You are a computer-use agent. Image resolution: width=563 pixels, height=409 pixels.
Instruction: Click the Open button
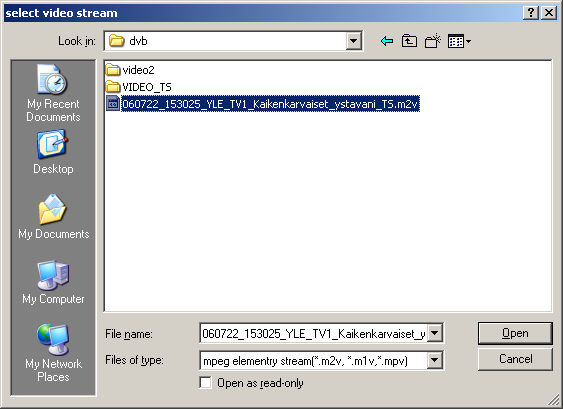point(515,333)
